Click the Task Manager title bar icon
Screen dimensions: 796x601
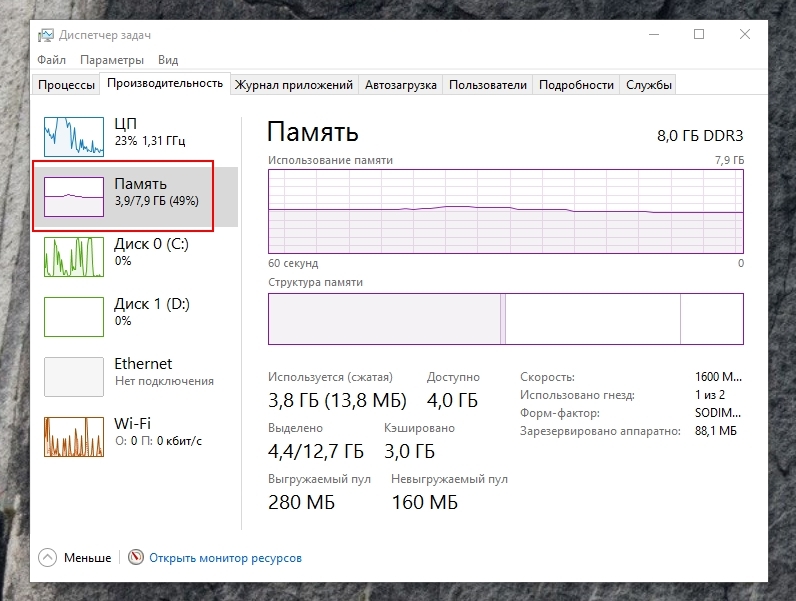46,35
